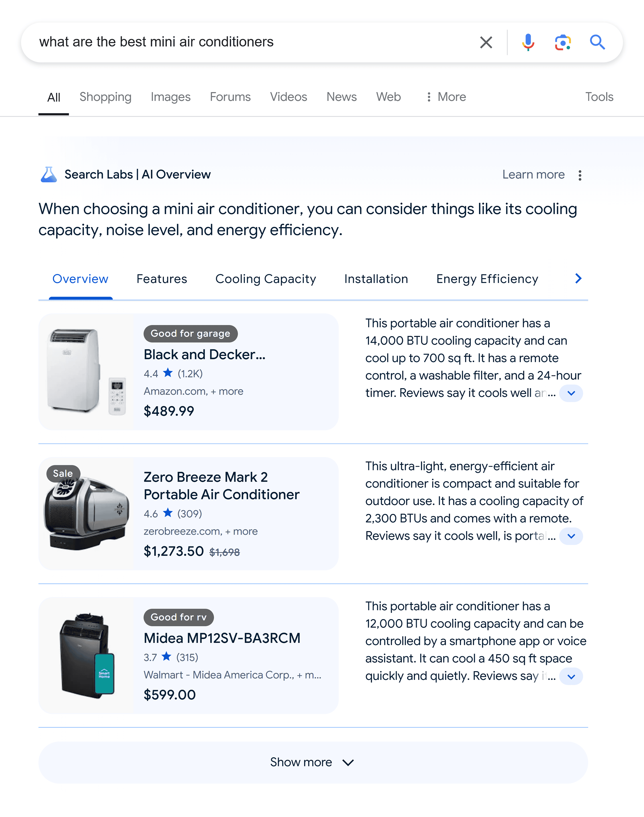This screenshot has width=644, height=817.
Task: Open Google Lens image search
Action: (x=563, y=42)
